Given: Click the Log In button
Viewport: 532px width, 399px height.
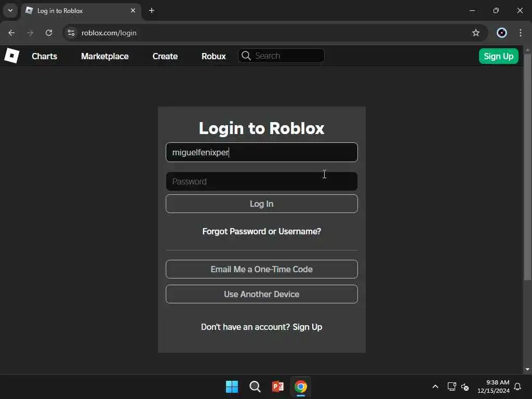Looking at the screenshot, I should click(262, 204).
